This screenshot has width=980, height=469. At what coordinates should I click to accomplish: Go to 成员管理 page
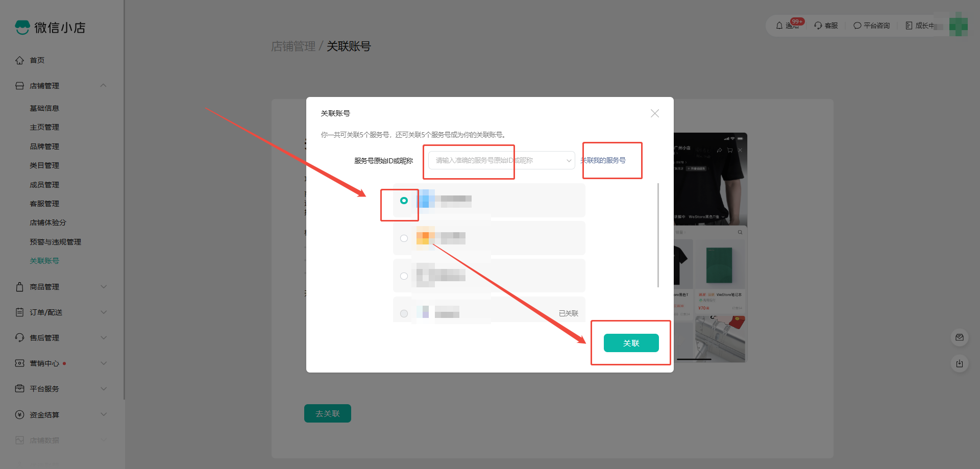click(x=44, y=185)
